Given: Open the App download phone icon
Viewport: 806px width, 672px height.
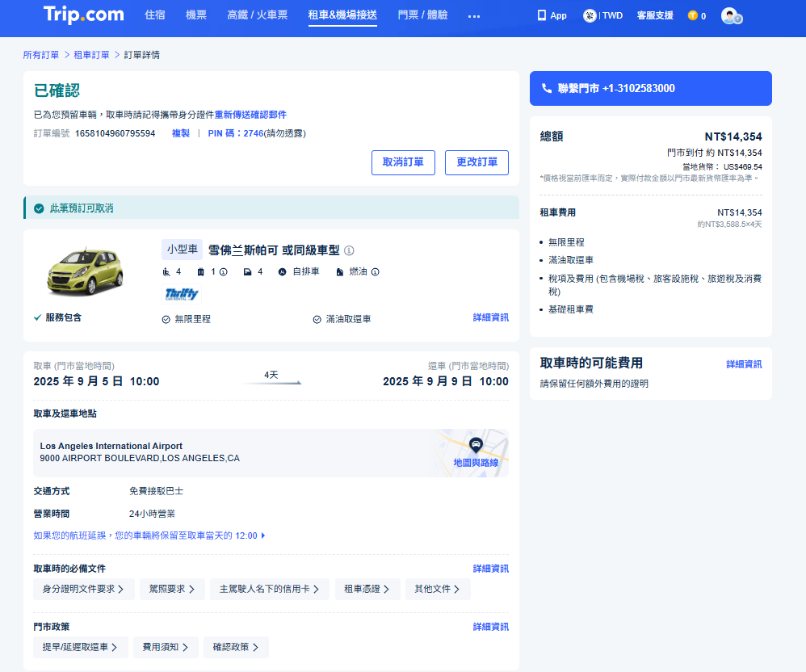Looking at the screenshot, I should click(542, 15).
